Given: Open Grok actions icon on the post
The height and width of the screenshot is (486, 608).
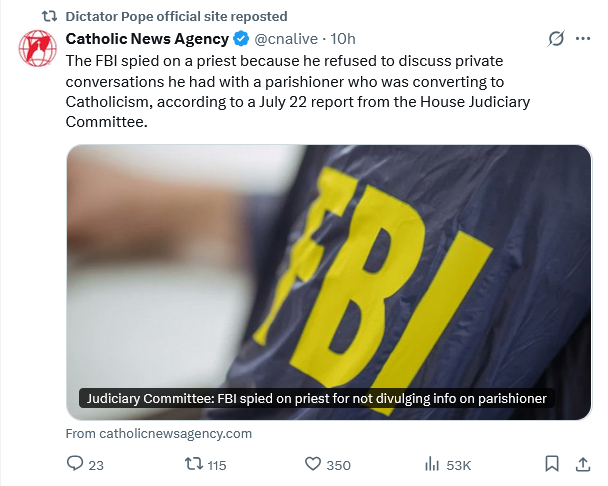Looking at the screenshot, I should tap(557, 40).
